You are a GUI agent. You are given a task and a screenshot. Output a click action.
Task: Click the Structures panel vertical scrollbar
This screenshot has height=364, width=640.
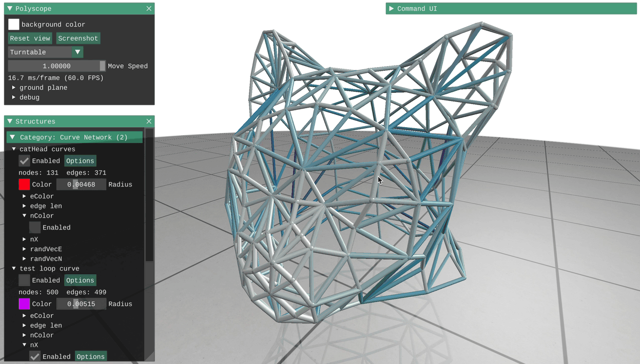(149, 195)
